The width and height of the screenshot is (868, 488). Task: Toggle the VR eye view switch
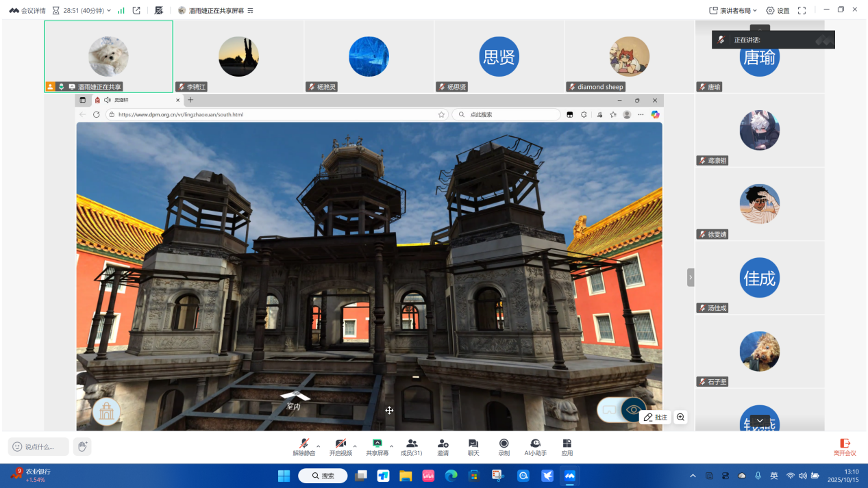pyautogui.click(x=622, y=409)
